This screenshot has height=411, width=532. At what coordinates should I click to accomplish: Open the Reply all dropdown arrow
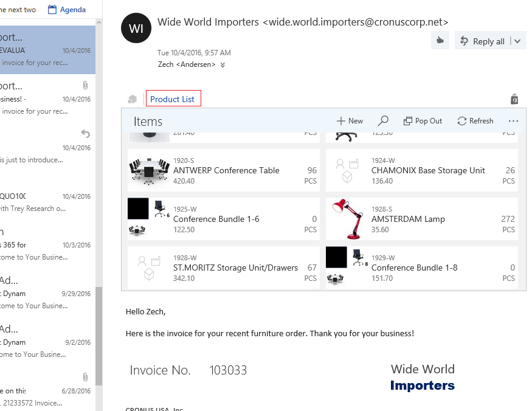pyautogui.click(x=517, y=41)
